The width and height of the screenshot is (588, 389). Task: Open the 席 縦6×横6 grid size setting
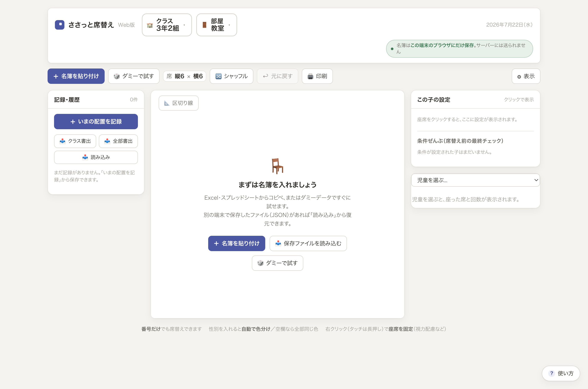click(185, 76)
